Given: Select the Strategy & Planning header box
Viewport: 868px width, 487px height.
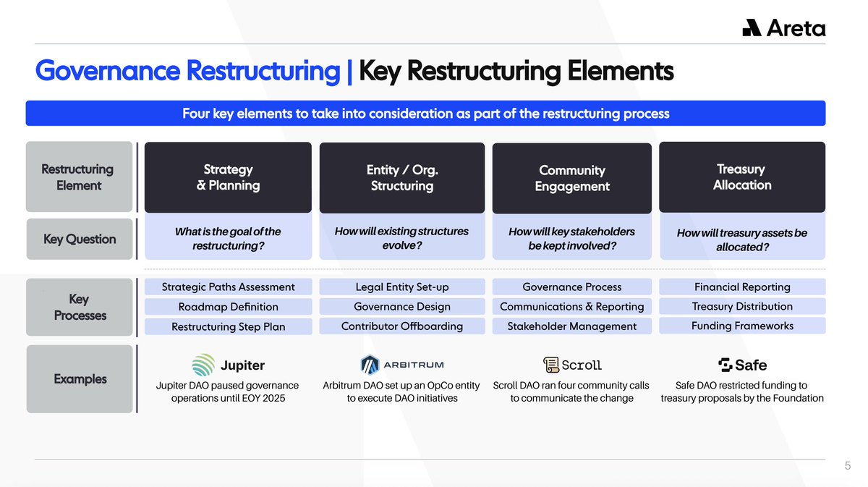Looking at the screenshot, I should (x=228, y=177).
